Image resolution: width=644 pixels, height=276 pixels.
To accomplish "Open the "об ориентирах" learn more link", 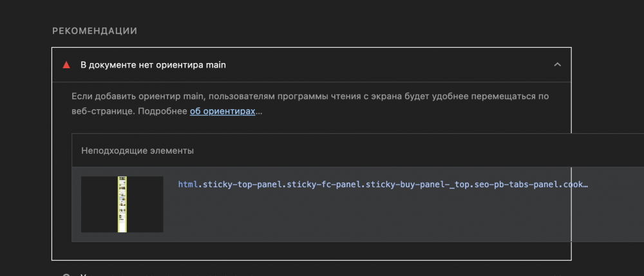I will pos(223,111).
